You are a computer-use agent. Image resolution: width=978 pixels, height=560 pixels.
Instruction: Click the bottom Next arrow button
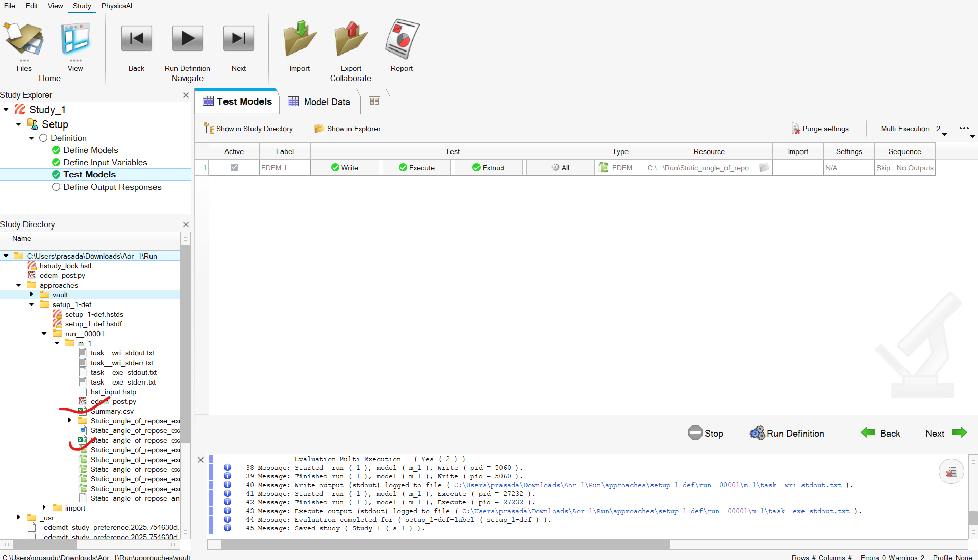coord(946,433)
